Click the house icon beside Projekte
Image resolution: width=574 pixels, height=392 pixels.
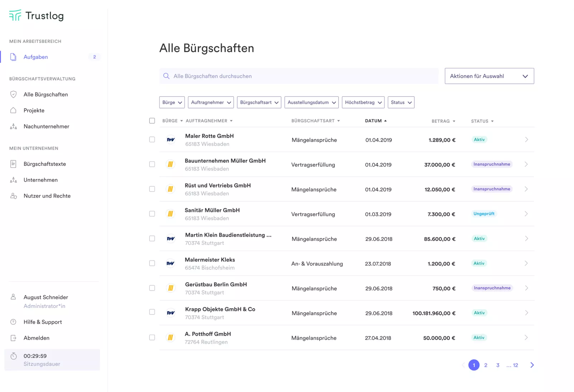click(x=13, y=110)
